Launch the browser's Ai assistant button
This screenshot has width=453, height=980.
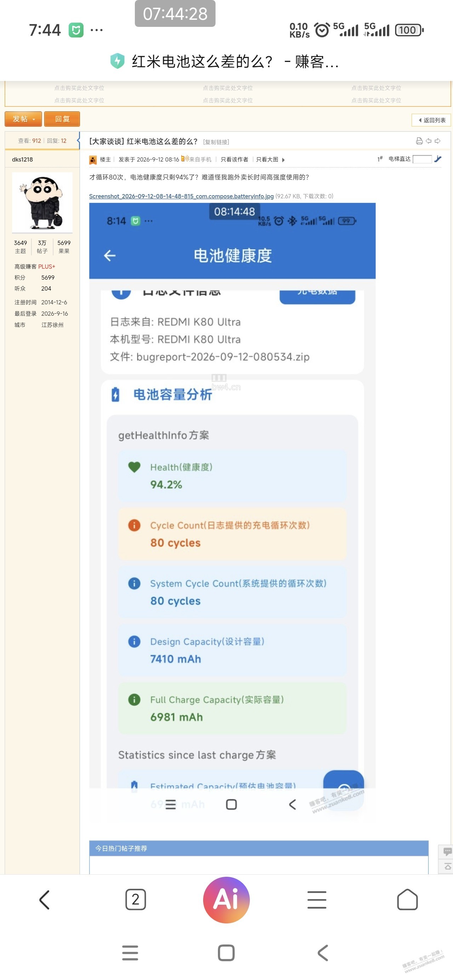point(226,900)
